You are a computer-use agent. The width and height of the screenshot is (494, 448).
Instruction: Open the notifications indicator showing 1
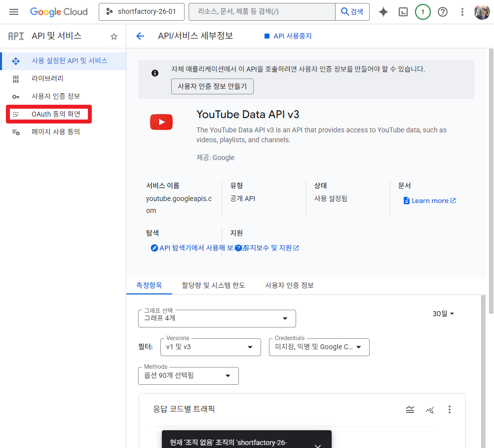[423, 11]
